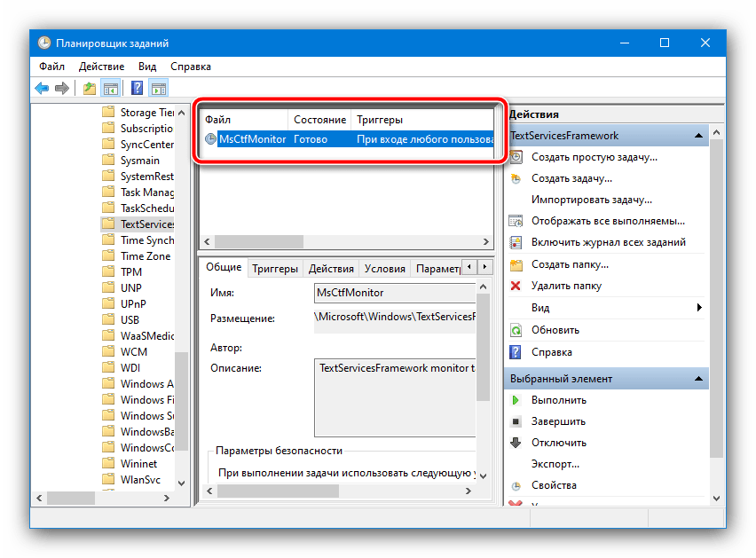Switch to the Условия tab
Image resolution: width=756 pixels, height=558 pixels.
pos(385,269)
